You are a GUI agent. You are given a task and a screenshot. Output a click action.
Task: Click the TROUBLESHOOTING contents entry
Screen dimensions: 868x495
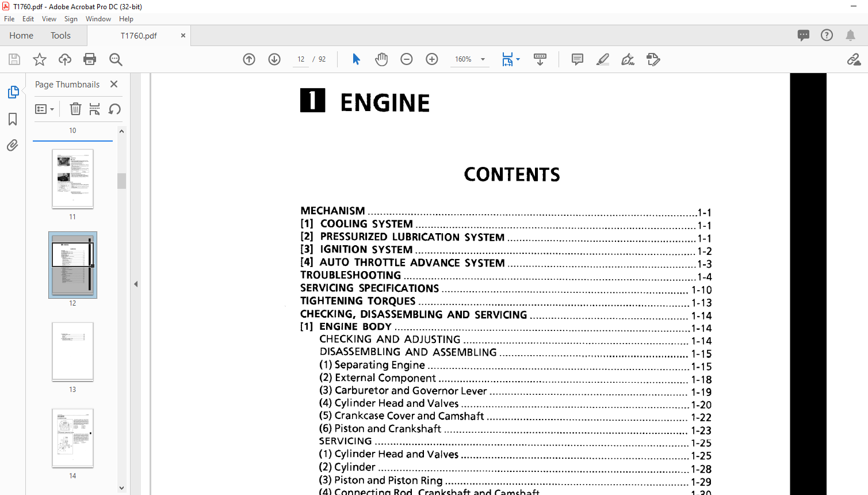coord(506,276)
